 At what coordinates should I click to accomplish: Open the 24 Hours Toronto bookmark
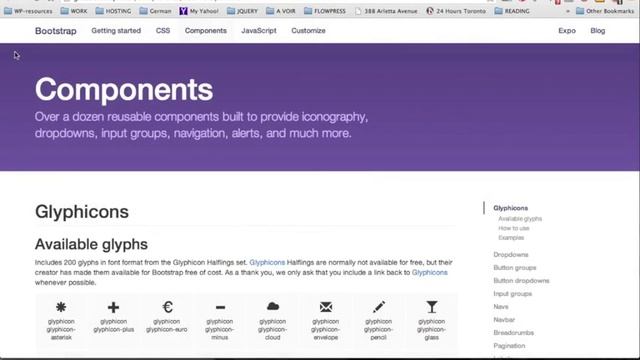[456, 11]
